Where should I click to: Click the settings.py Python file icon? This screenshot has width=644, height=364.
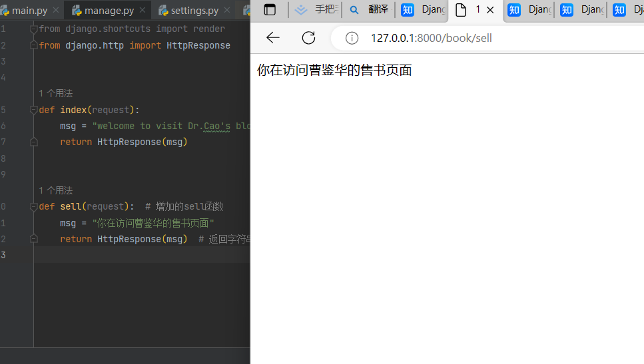[163, 10]
